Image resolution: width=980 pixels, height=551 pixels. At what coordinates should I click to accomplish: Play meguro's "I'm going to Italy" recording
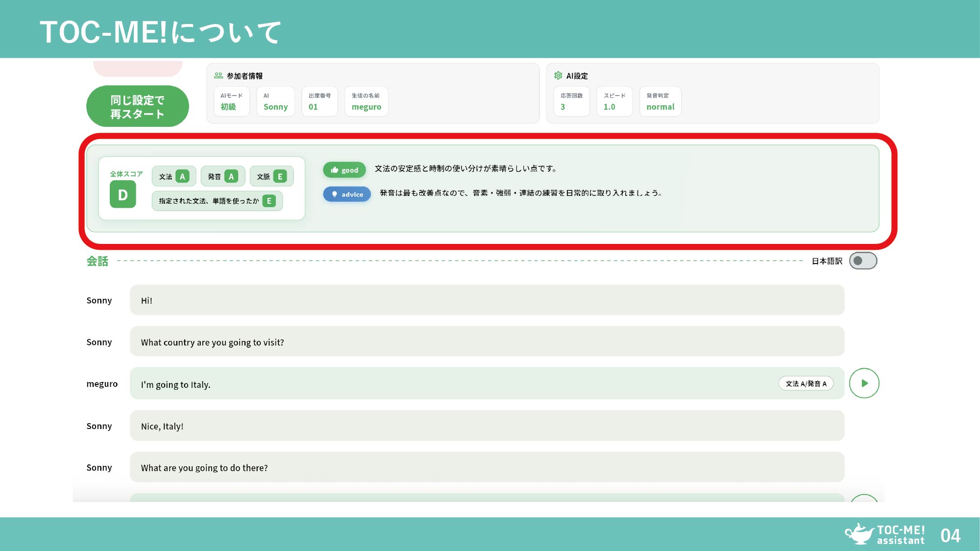coord(864,383)
